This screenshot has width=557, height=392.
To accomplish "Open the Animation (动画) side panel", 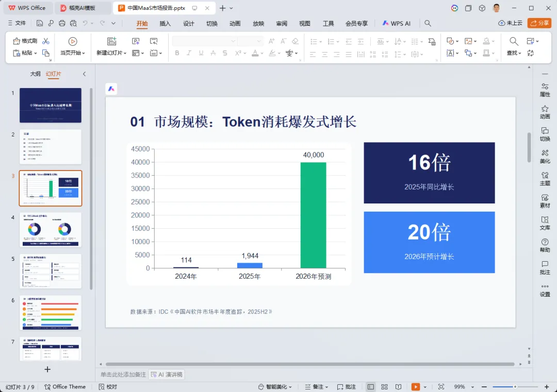I will 545,112.
